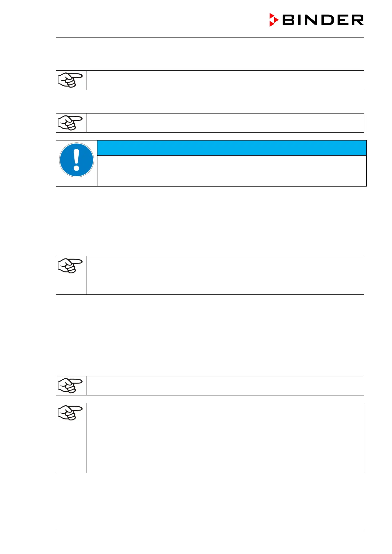Click blank space between third and fourth notes

tap(210, 335)
